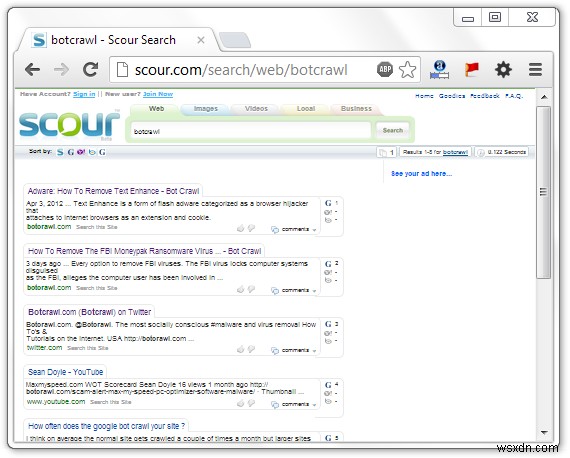Switch to the Business search tab
Image resolution: width=570 pixels, height=458 pixels.
(356, 109)
